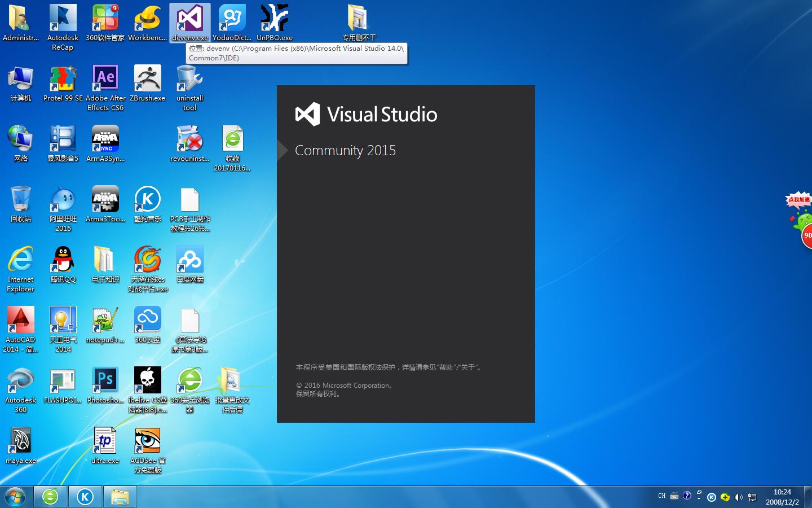Screen dimensions: 812x508
Task: Click the CH input language indicator
Action: click(x=661, y=496)
